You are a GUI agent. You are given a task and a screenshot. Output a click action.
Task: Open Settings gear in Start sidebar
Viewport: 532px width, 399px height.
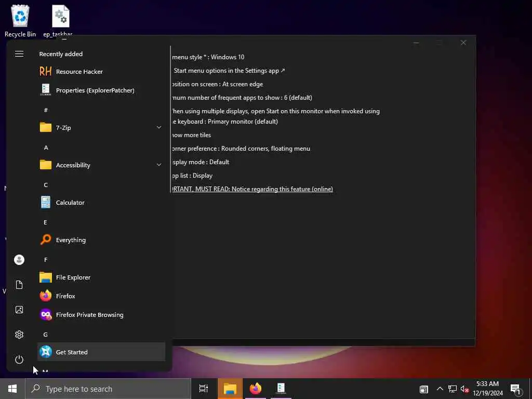[19, 335]
